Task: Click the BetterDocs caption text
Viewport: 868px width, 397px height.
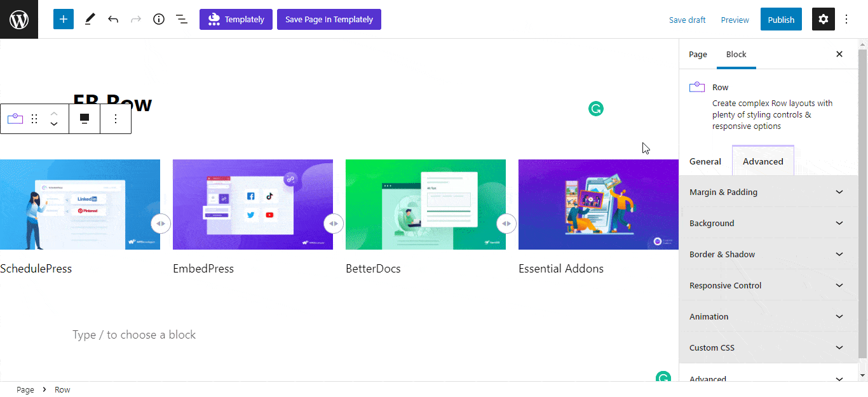Action: click(373, 269)
